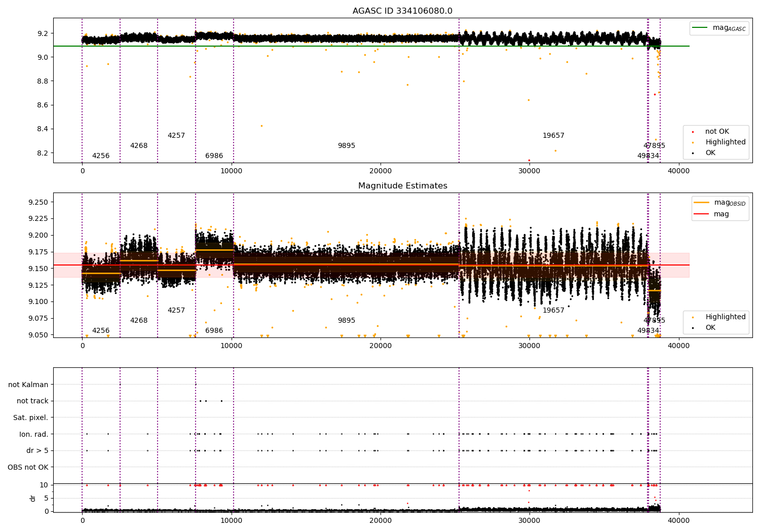This screenshot has height=532, width=760.
Task: Select obsid label 4268 in AGASC plot
Action: [139, 146]
